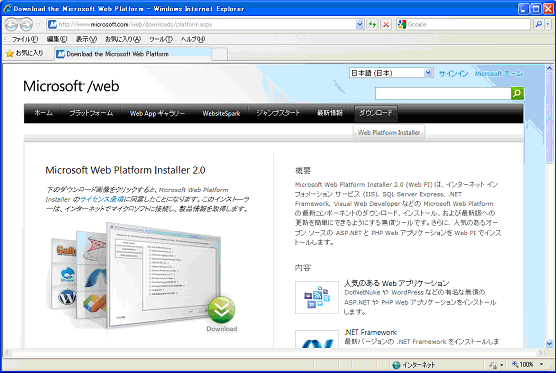
Task: Click the 人気のある Web アプリケーション heading
Action: click(x=396, y=283)
